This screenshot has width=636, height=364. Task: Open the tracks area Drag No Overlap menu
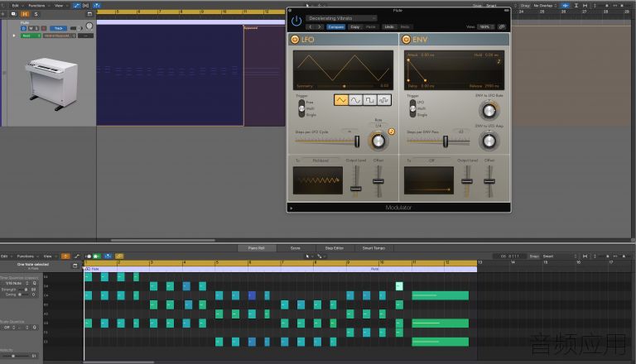[x=546, y=6]
